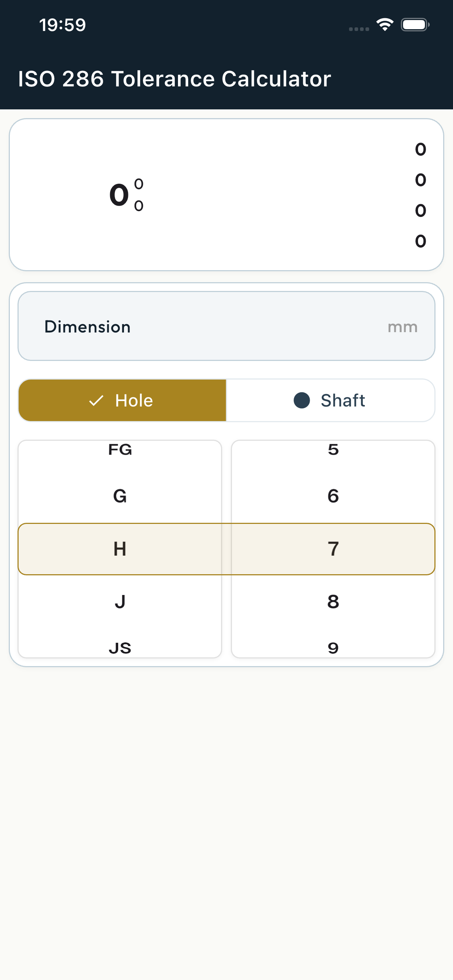Tap the battery indicator icon
This screenshot has height=980, width=453.
tap(415, 25)
